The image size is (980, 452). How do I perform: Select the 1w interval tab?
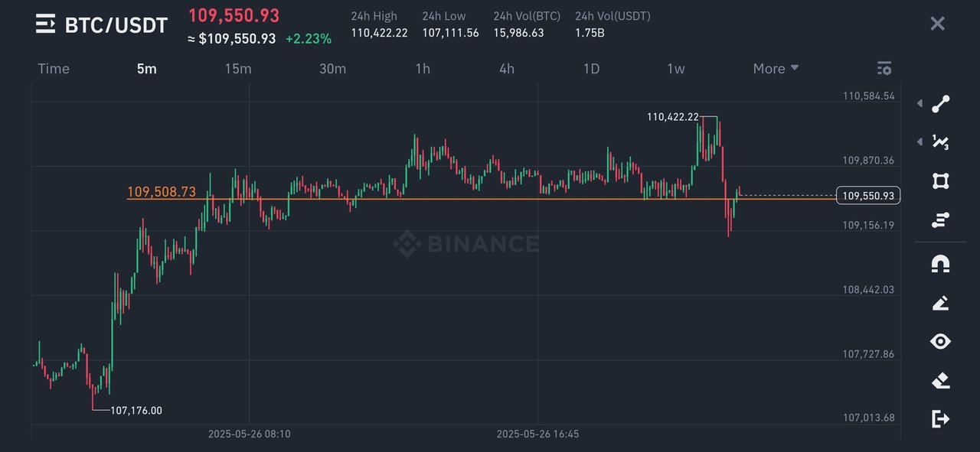pyautogui.click(x=675, y=69)
